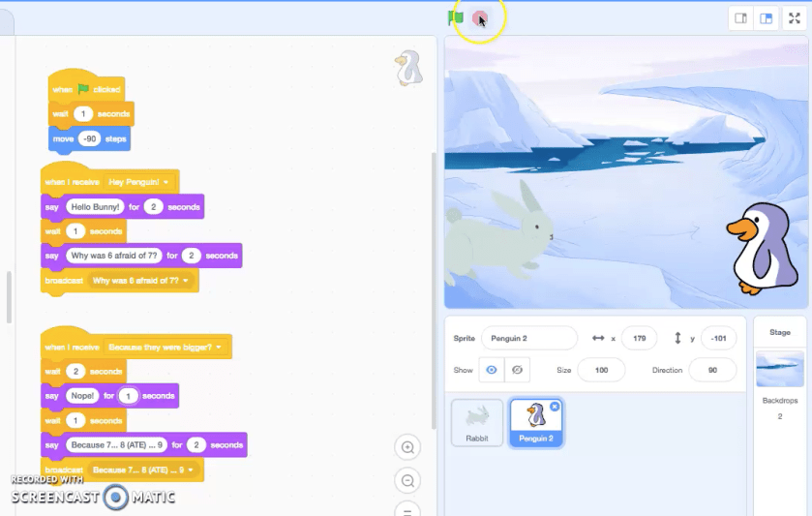Select the Penguin 2 sprite thumbnail
The height and width of the screenshot is (516, 812).
coord(535,423)
